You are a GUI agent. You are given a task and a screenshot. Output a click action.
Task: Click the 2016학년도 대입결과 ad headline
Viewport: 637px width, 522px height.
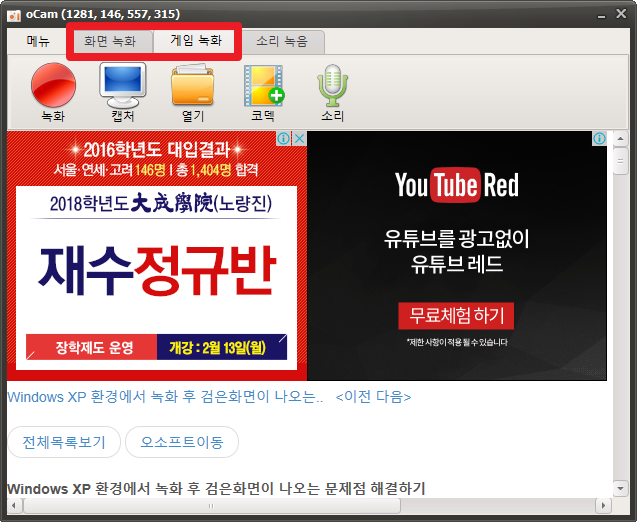[157, 150]
